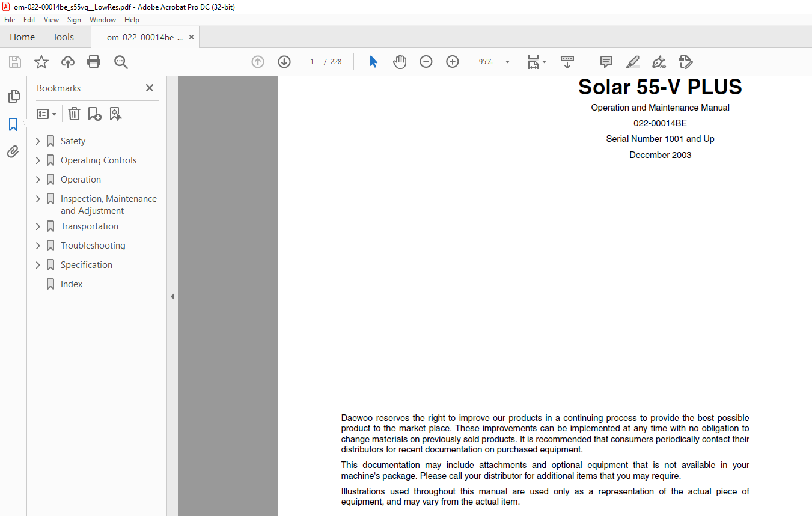Expand the Safety bookmark
The height and width of the screenshot is (516, 812).
(38, 141)
